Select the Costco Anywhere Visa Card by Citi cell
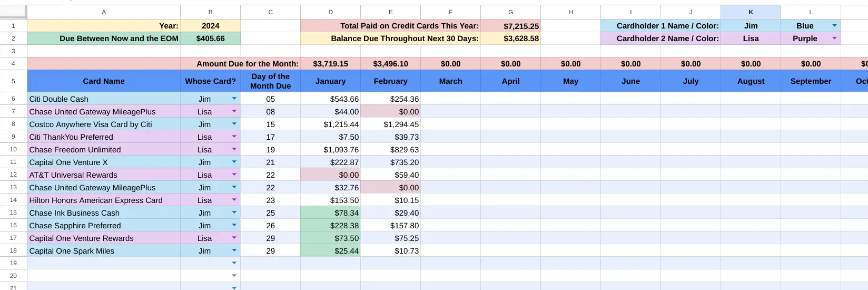Screen dimensions: 868x290 pos(104,124)
